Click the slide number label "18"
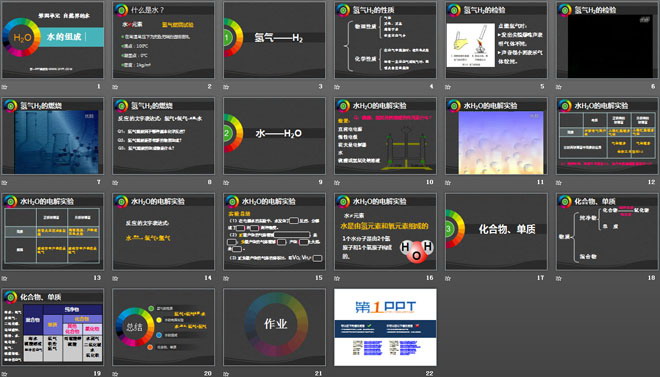The image size is (660, 377). click(651, 277)
